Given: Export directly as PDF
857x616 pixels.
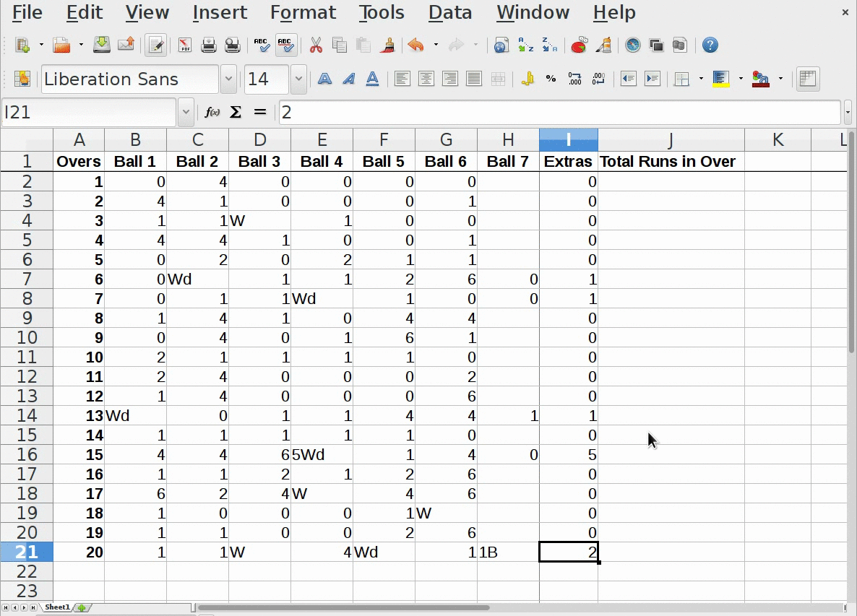Looking at the screenshot, I should (185, 45).
